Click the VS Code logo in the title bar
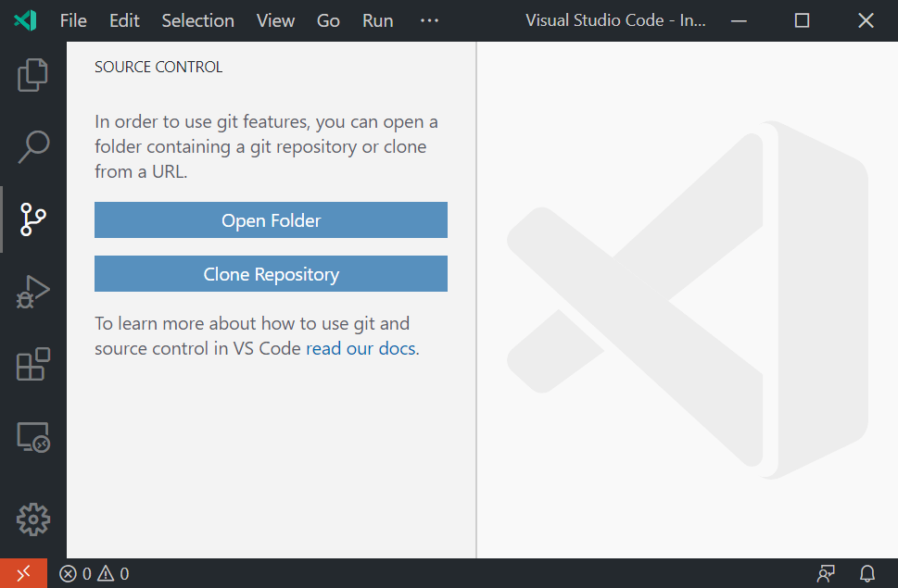Image resolution: width=898 pixels, height=588 pixels. 24,19
